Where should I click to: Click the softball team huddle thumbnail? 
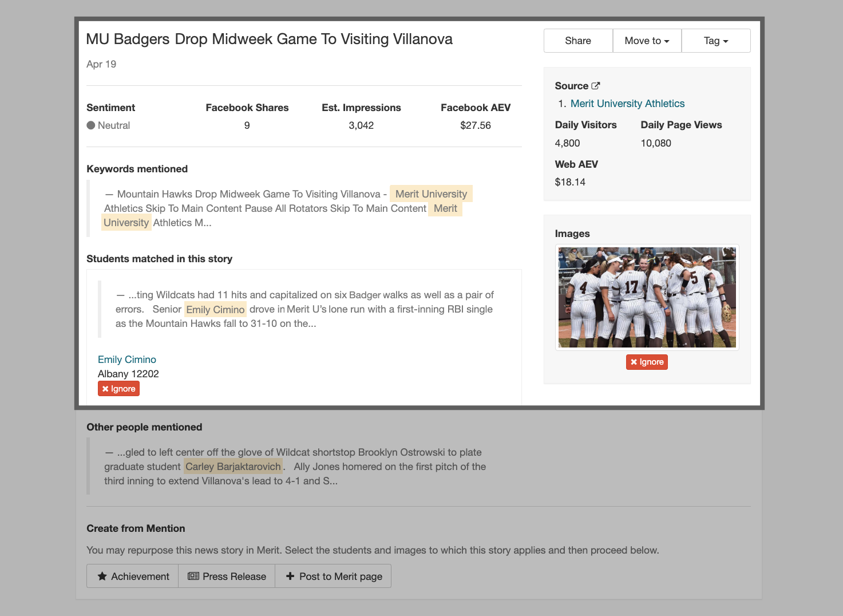click(647, 297)
